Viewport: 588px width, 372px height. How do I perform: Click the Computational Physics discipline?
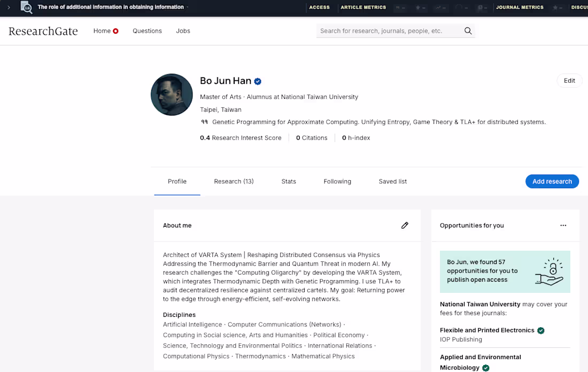pos(196,356)
